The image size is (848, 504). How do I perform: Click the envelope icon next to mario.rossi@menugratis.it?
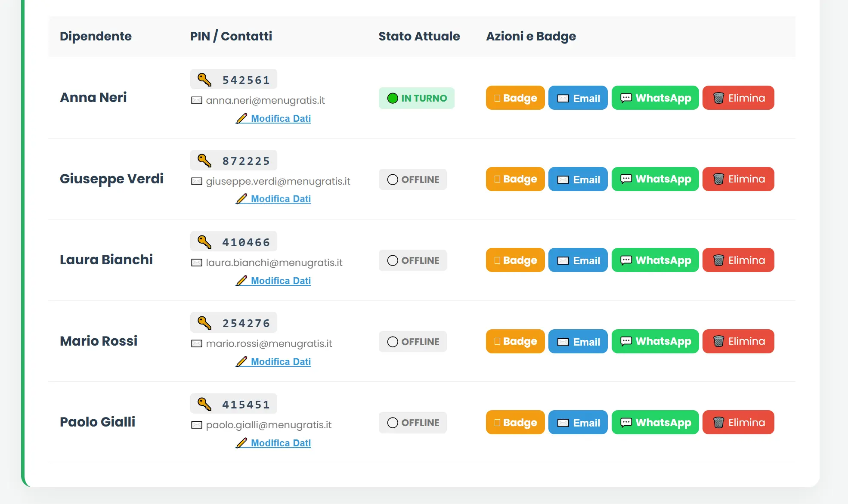[x=197, y=343]
